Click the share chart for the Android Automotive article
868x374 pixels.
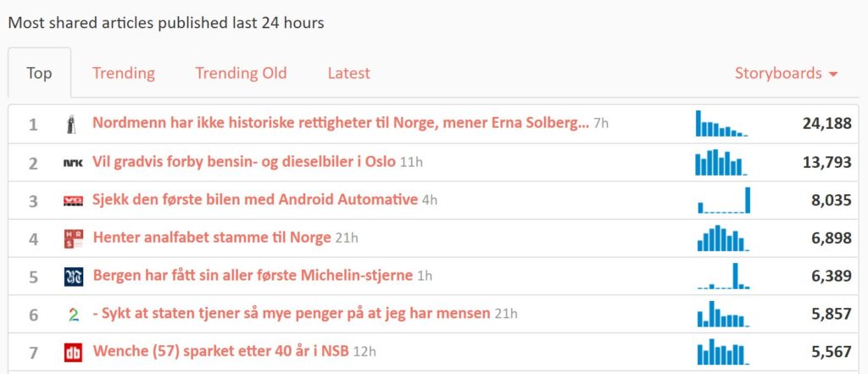pyautogui.click(x=723, y=200)
